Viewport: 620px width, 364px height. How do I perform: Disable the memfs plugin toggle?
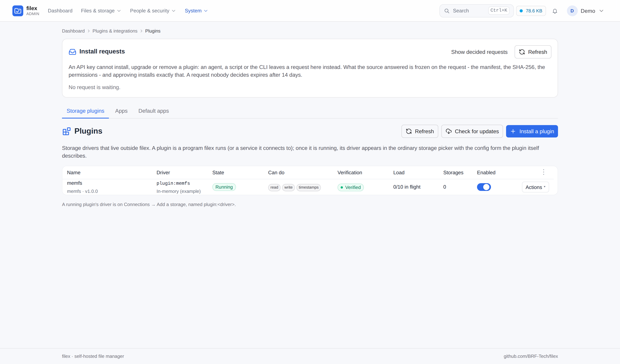pyautogui.click(x=484, y=187)
